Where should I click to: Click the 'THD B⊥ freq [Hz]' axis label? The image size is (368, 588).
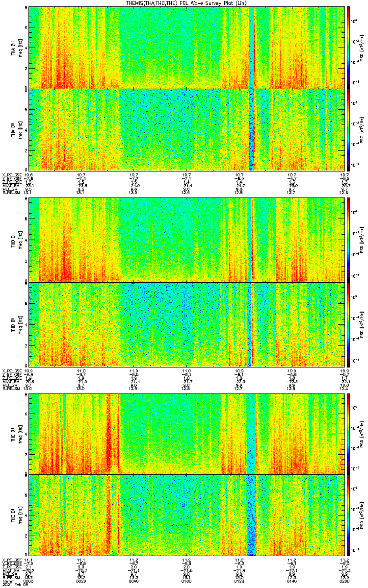[16, 240]
